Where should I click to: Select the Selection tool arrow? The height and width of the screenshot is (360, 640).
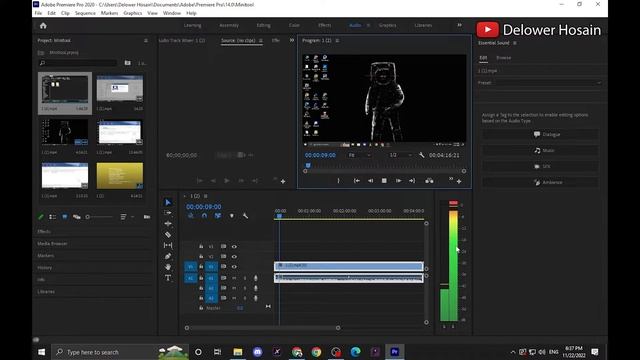coord(168,202)
